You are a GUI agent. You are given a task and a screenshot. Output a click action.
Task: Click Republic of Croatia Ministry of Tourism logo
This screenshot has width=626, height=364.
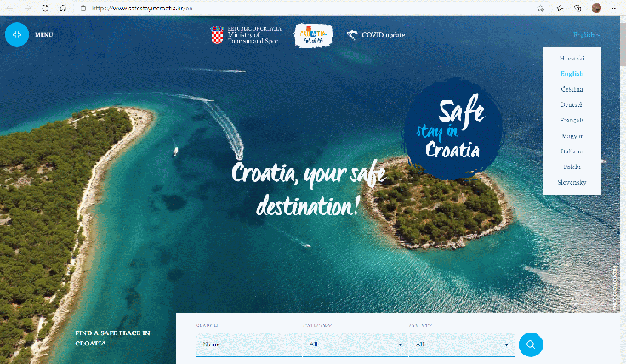246,35
